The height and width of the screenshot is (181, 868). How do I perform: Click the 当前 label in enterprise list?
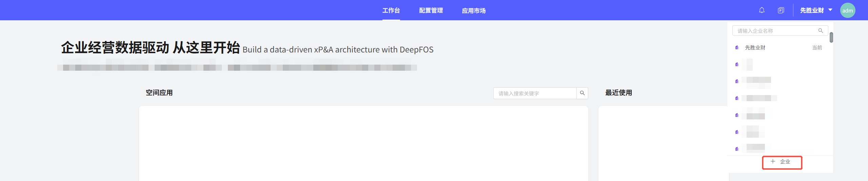(x=817, y=48)
